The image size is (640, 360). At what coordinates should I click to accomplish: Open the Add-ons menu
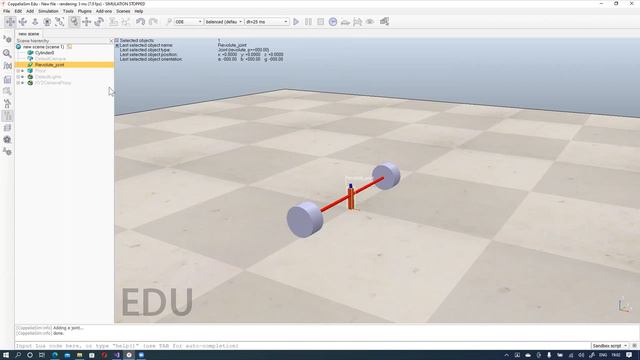point(104,11)
